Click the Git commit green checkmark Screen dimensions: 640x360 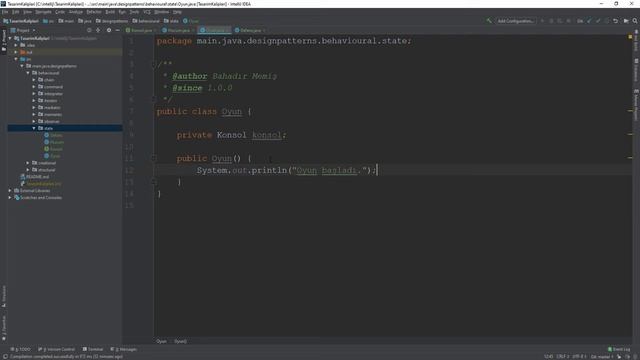pyautogui.click(x=598, y=21)
